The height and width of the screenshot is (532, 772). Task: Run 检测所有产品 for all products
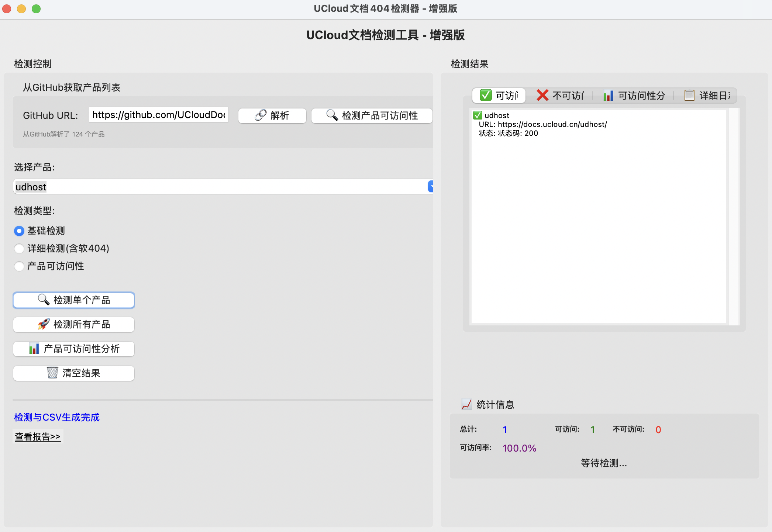[74, 324]
